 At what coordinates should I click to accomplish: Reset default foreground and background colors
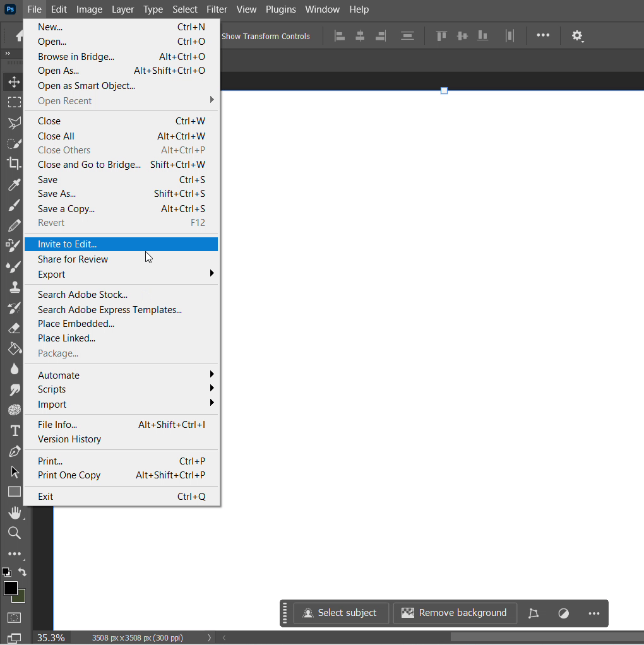coord(6,572)
